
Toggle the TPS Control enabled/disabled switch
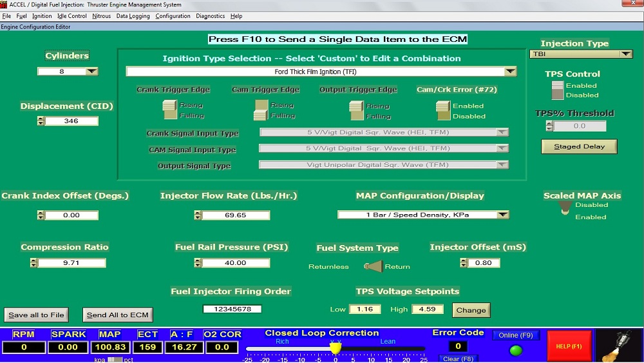[557, 90]
